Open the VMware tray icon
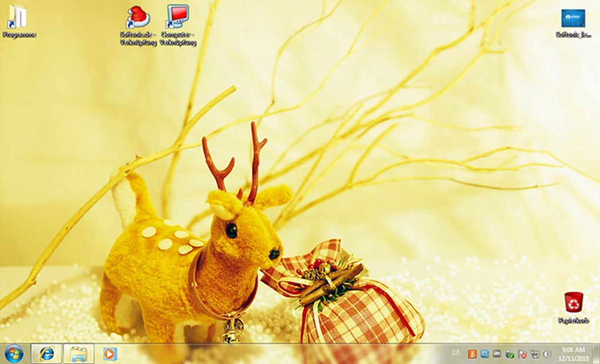This screenshot has width=600, height=364. 496,354
